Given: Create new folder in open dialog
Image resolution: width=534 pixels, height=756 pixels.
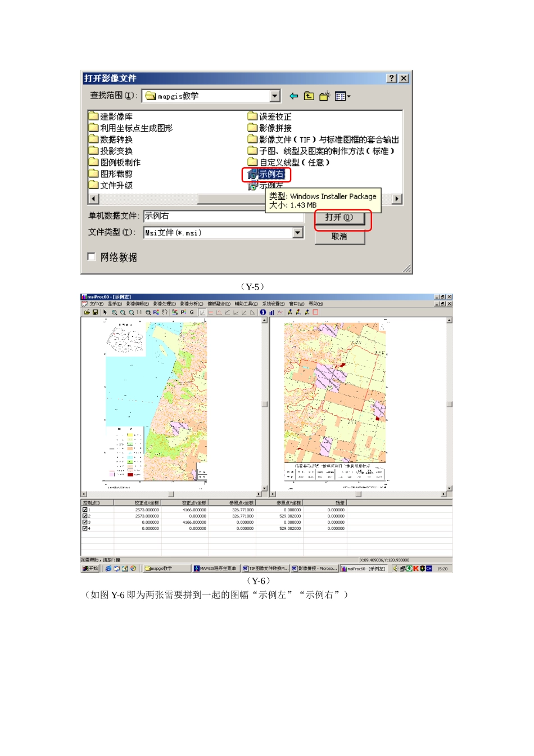Looking at the screenshot, I should click(x=324, y=96).
